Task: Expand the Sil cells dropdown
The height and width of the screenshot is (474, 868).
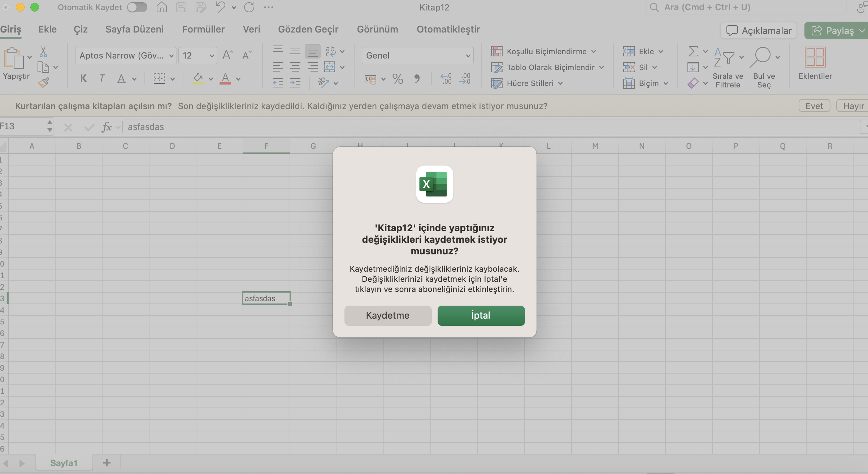Action: 655,68
